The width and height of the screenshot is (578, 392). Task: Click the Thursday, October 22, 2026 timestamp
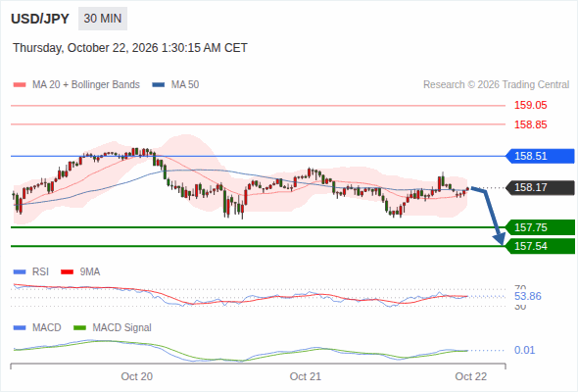pos(130,48)
